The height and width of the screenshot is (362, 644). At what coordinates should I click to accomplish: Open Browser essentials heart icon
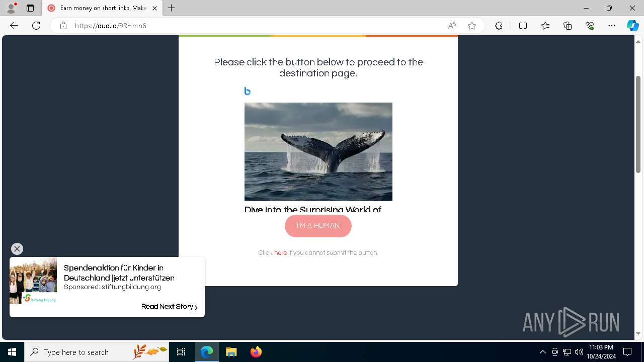590,26
